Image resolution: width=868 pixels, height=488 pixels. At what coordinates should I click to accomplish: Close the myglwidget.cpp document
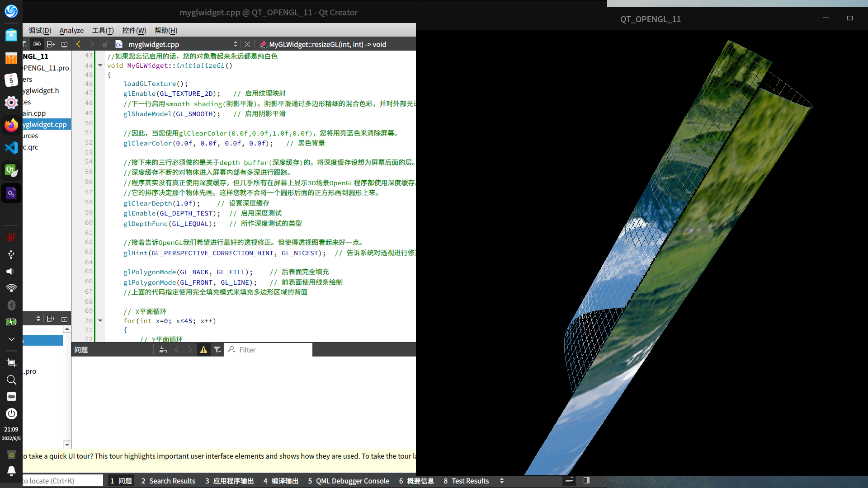[247, 44]
